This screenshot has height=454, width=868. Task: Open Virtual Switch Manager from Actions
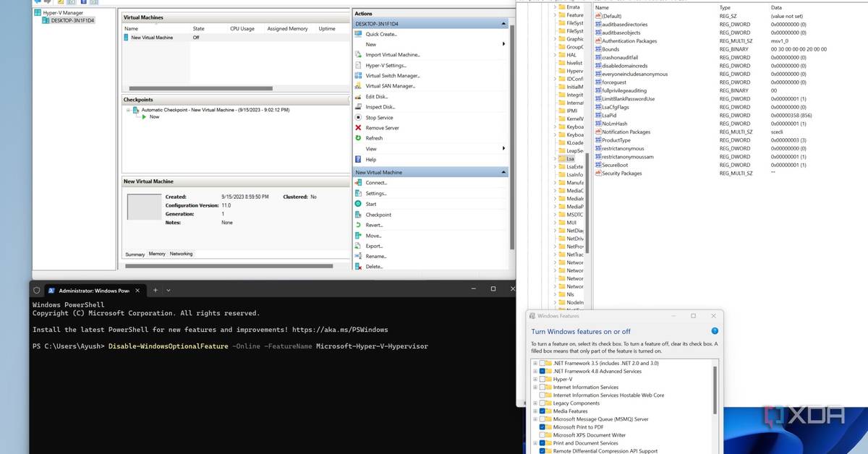pos(391,76)
